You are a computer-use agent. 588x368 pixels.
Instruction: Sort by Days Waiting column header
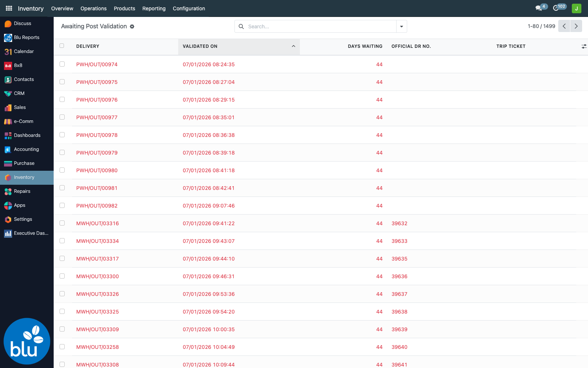pyautogui.click(x=343, y=46)
